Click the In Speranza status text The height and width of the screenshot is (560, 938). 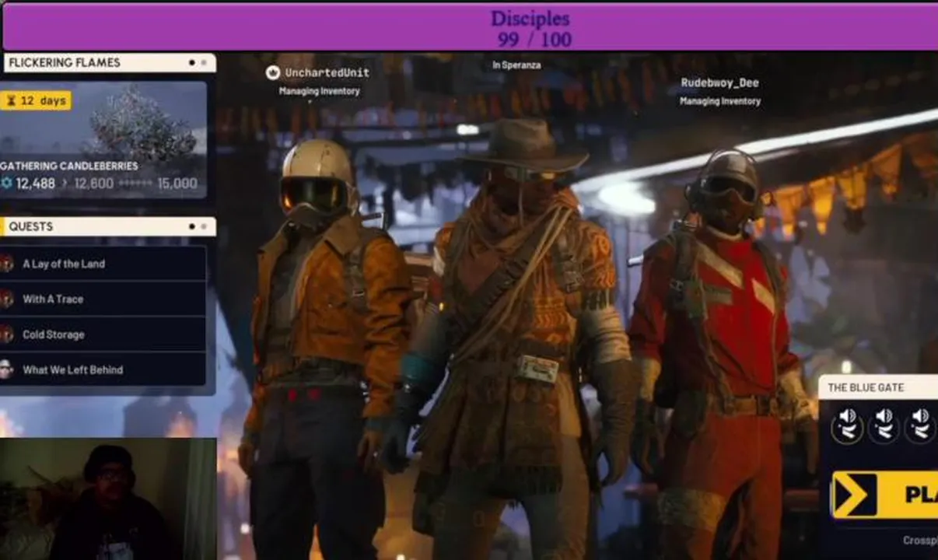516,65
